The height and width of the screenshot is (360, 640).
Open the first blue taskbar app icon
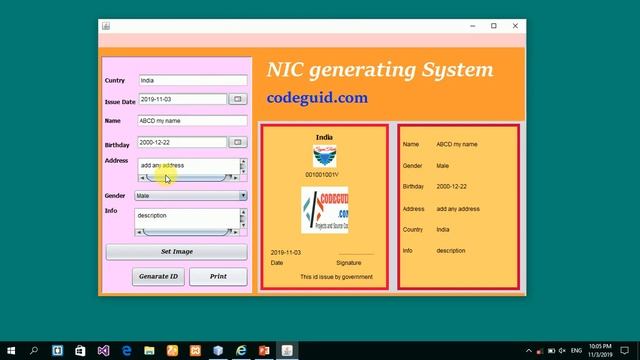coord(57,351)
